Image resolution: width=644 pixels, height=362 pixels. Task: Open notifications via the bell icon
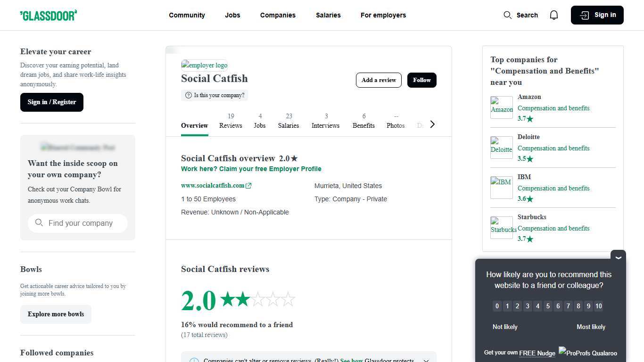click(x=553, y=15)
